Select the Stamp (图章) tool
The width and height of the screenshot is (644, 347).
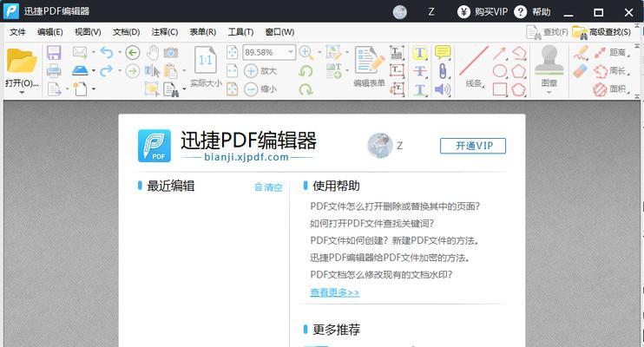pyautogui.click(x=549, y=66)
